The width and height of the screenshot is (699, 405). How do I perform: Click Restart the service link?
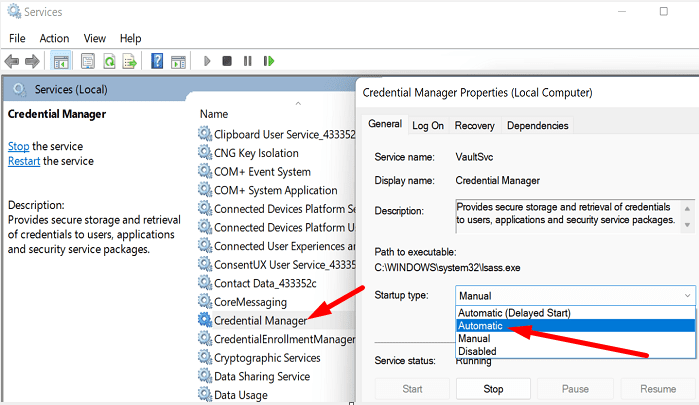tap(24, 161)
